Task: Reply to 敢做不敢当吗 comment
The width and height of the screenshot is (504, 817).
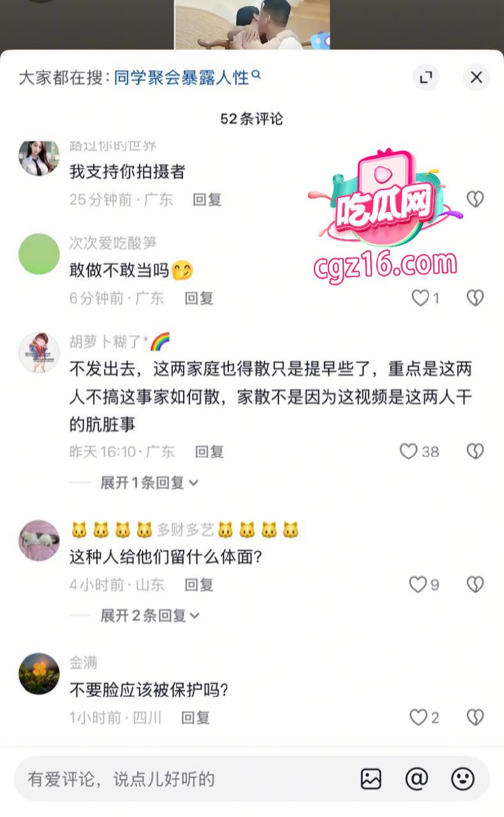Action: [x=198, y=298]
